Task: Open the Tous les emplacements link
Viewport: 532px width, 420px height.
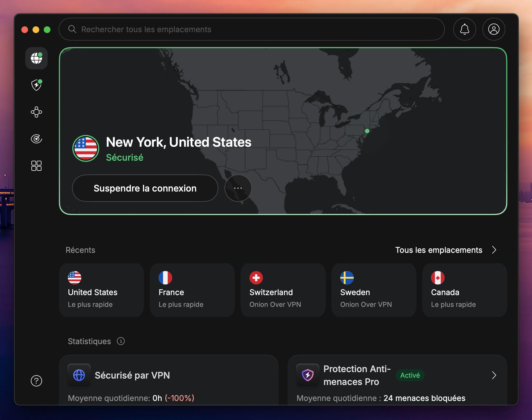Action: (439, 250)
